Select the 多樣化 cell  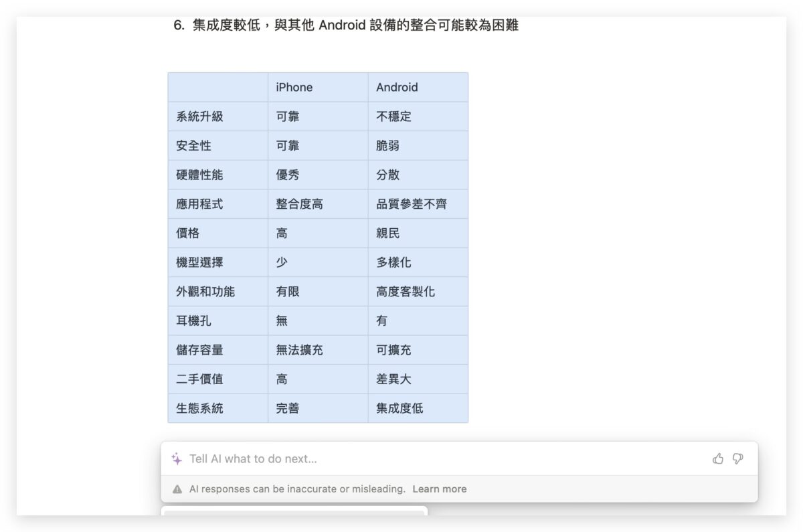tap(418, 262)
